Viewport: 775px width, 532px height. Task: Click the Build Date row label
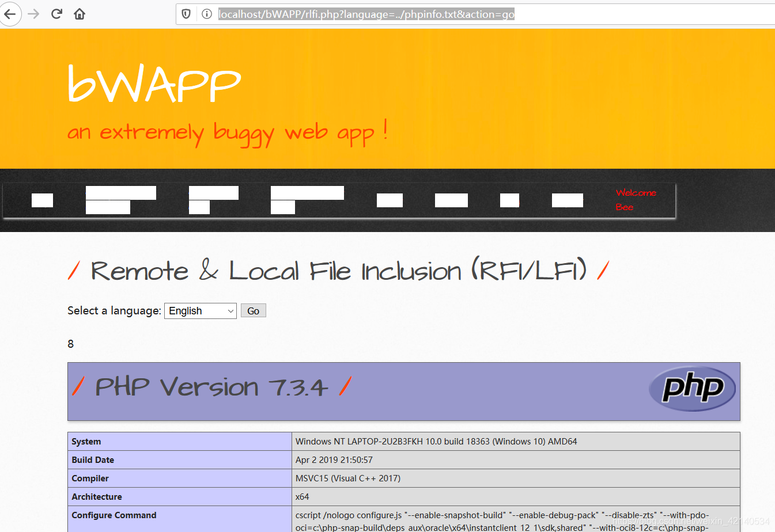click(x=93, y=460)
